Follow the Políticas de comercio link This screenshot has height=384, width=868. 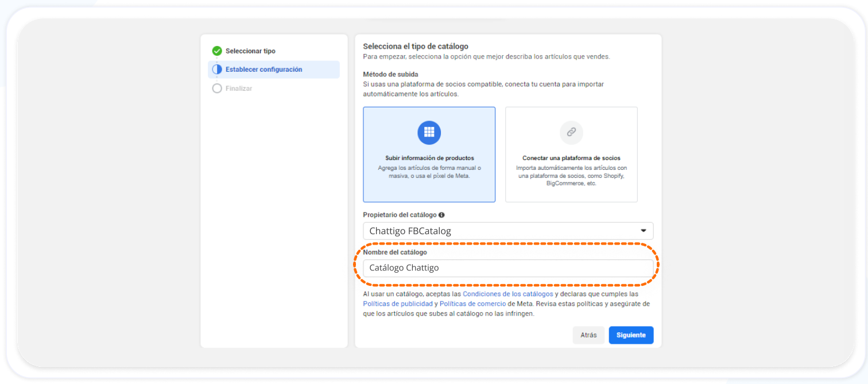point(472,304)
